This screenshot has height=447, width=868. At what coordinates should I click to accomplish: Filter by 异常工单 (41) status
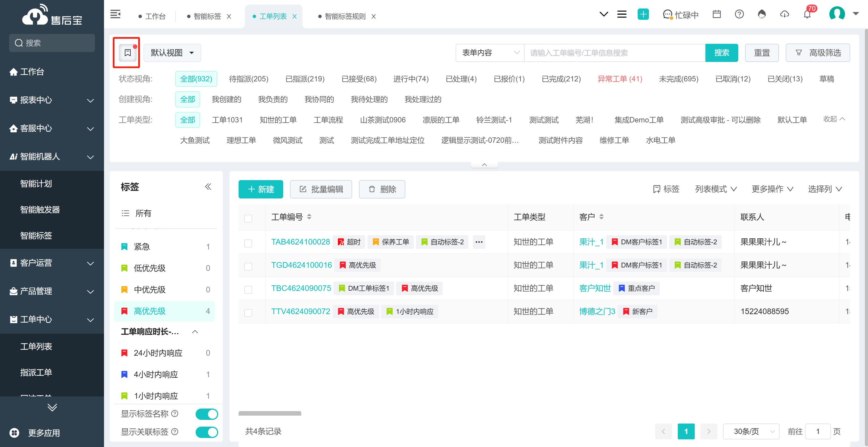620,79
